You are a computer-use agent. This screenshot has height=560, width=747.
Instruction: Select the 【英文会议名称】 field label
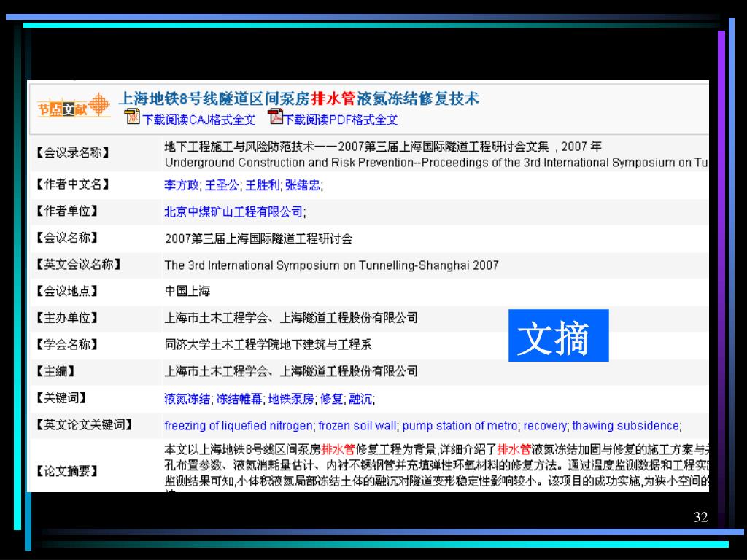pyautogui.click(x=79, y=264)
